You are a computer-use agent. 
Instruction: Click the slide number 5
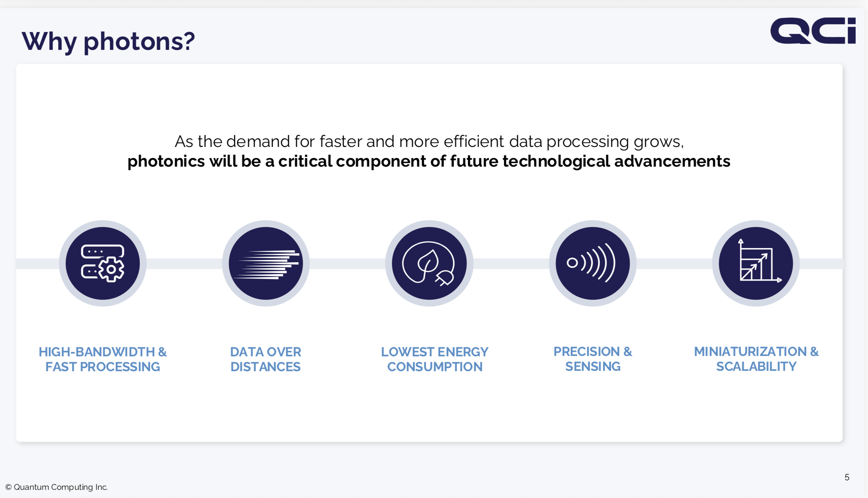click(847, 477)
